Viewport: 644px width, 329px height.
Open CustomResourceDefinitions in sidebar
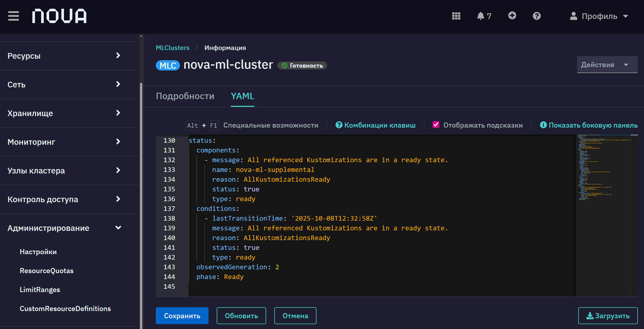[65, 309]
